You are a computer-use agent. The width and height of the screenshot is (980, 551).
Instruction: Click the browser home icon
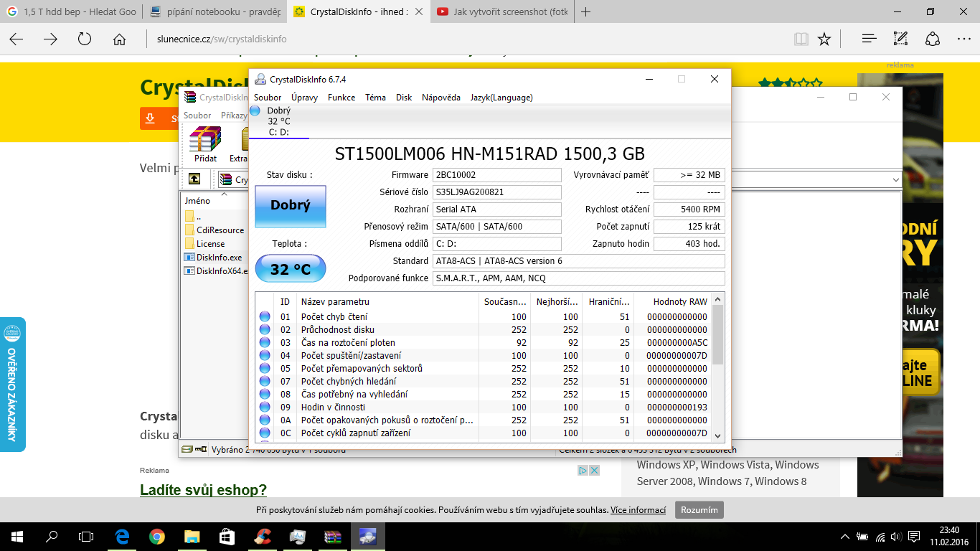119,39
